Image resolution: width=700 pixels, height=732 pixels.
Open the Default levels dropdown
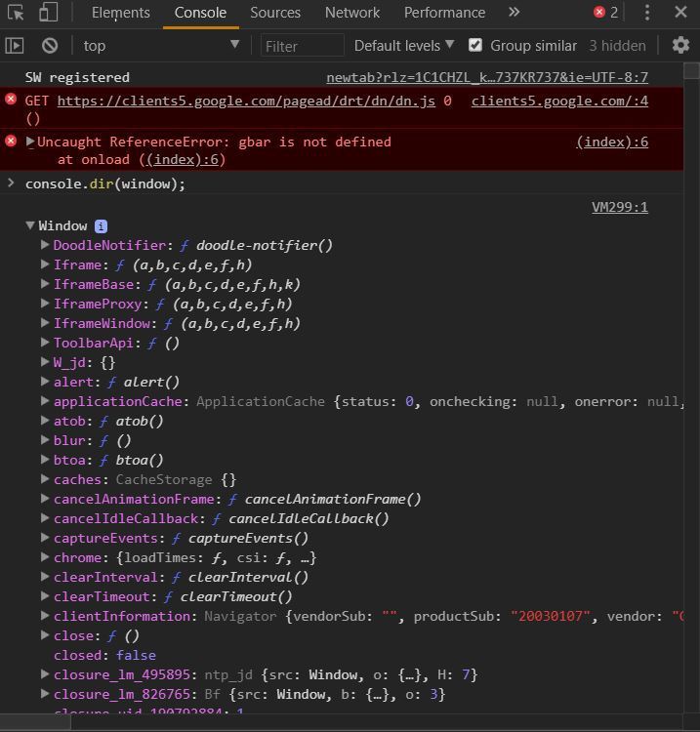[404, 46]
